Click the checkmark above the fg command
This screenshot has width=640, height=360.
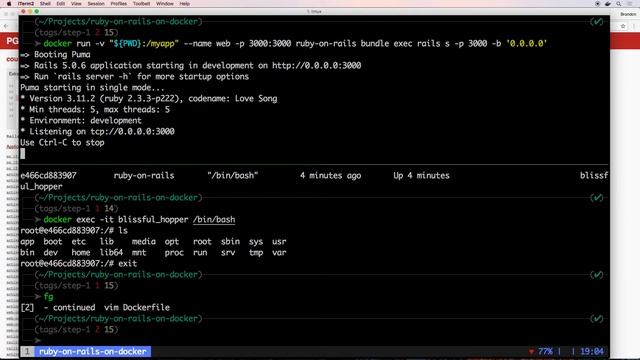pyautogui.click(x=597, y=275)
